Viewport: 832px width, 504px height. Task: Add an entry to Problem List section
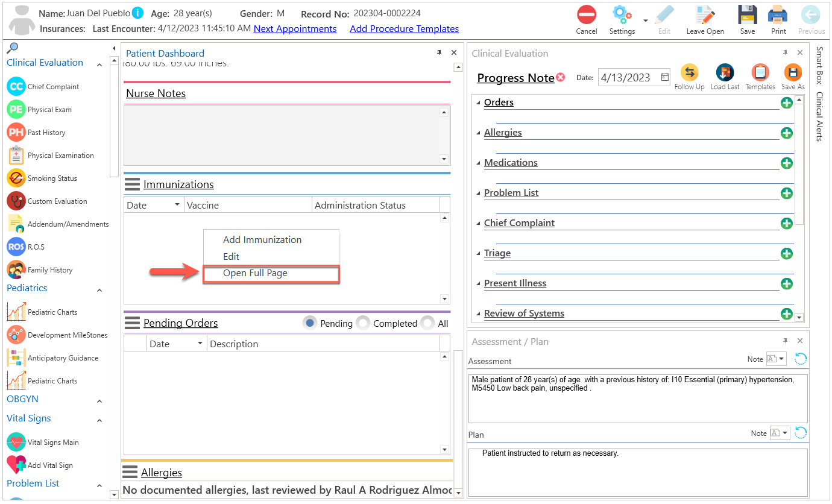pos(787,194)
